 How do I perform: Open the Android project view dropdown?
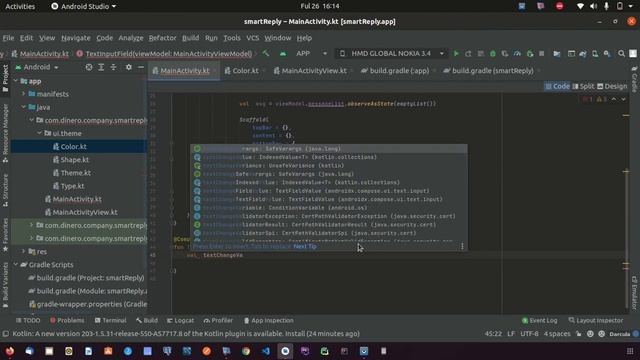pyautogui.click(x=37, y=67)
